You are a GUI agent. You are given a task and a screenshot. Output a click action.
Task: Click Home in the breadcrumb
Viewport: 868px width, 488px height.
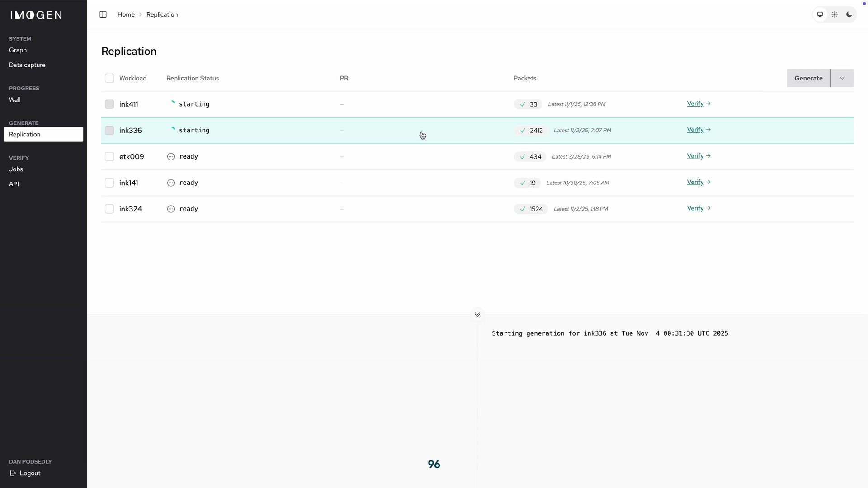click(126, 14)
